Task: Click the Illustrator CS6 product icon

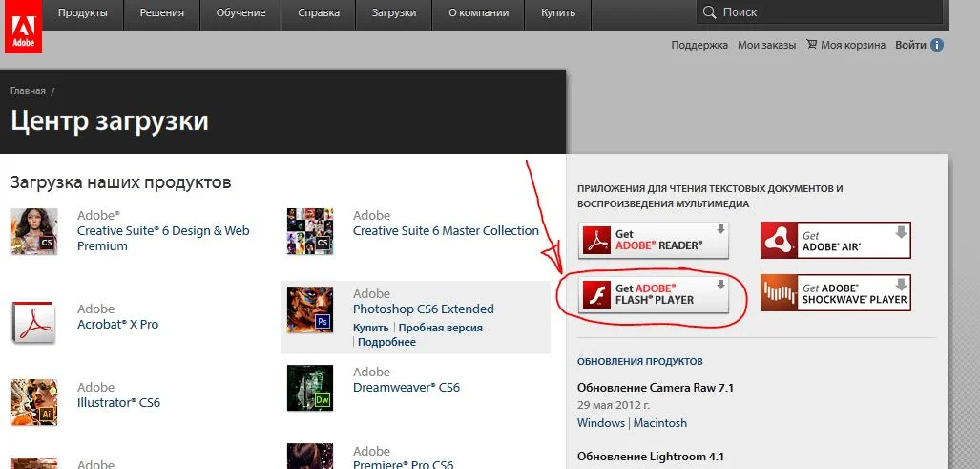Action: point(34,402)
